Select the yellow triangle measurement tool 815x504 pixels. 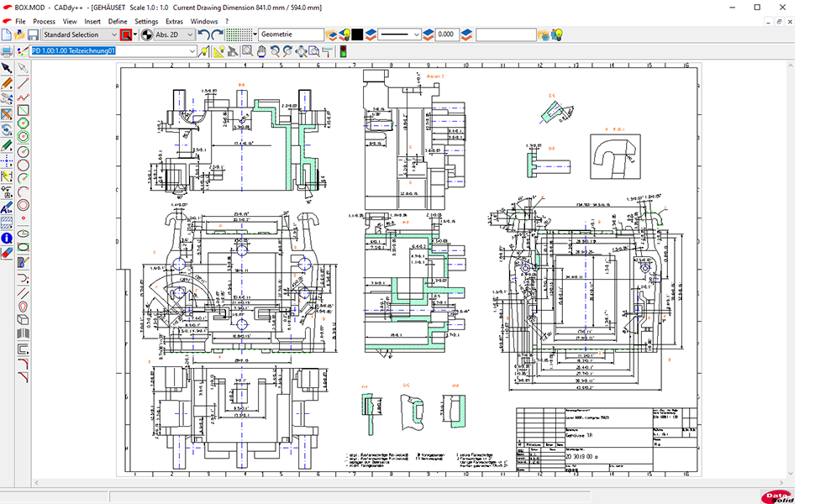point(218,51)
